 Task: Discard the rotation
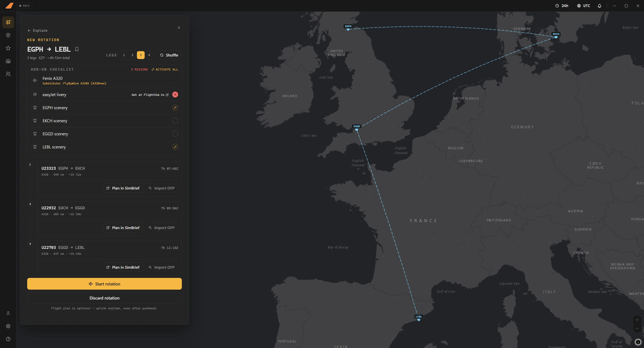105,298
